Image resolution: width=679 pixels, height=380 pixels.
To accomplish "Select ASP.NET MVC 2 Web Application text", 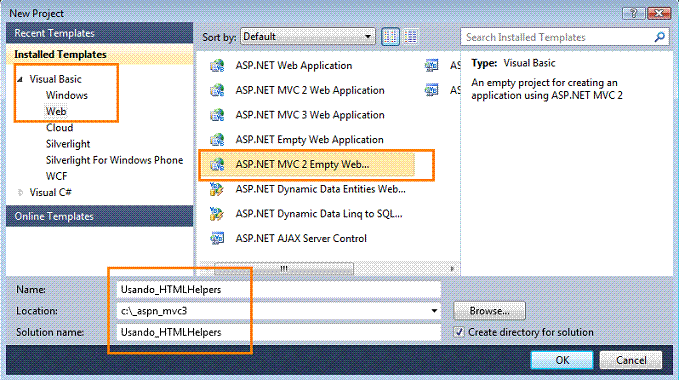I will pos(310,90).
